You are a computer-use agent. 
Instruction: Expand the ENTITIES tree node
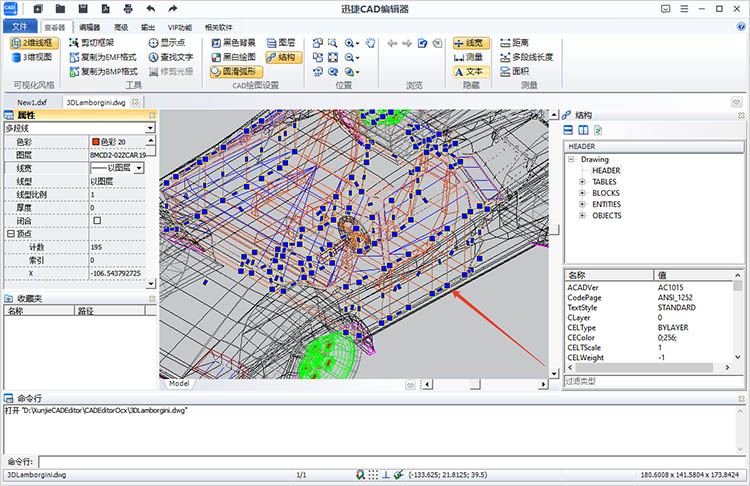(x=582, y=204)
